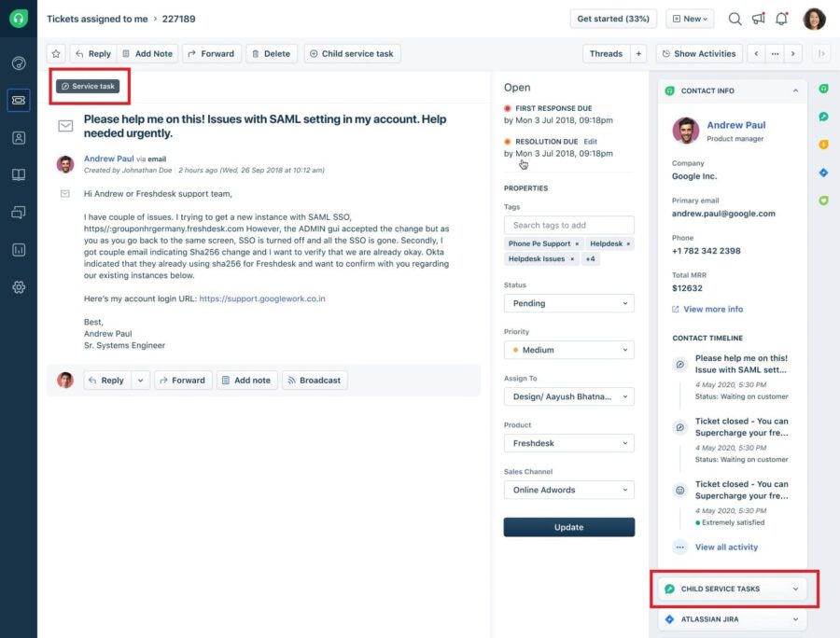Viewport: 840px width, 638px height.
Task: Open the Status dropdown showing Pending
Action: click(569, 303)
